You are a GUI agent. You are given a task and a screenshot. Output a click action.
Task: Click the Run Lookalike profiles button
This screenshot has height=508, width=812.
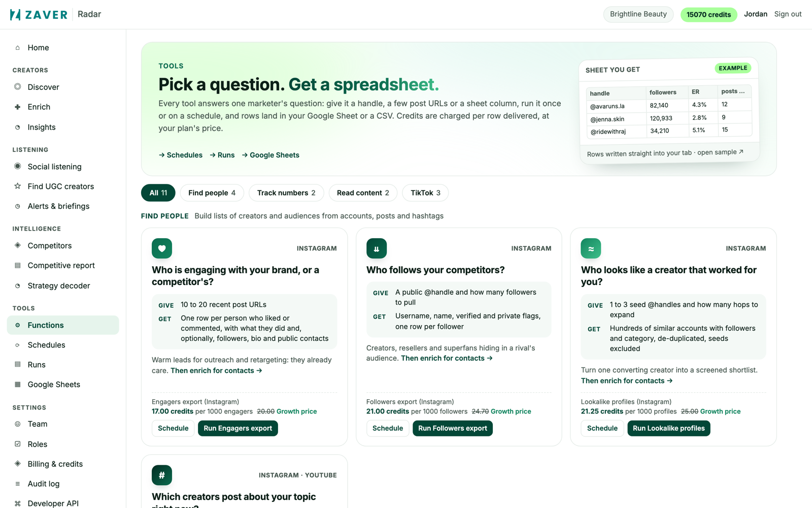point(668,428)
